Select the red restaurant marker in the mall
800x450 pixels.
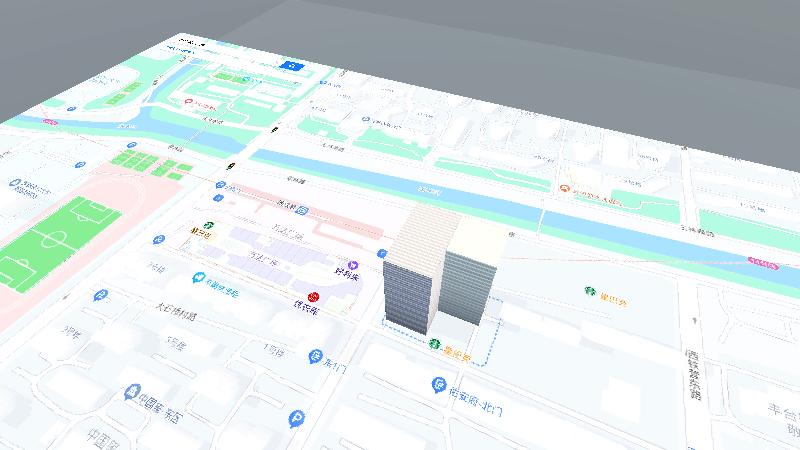pos(314,297)
